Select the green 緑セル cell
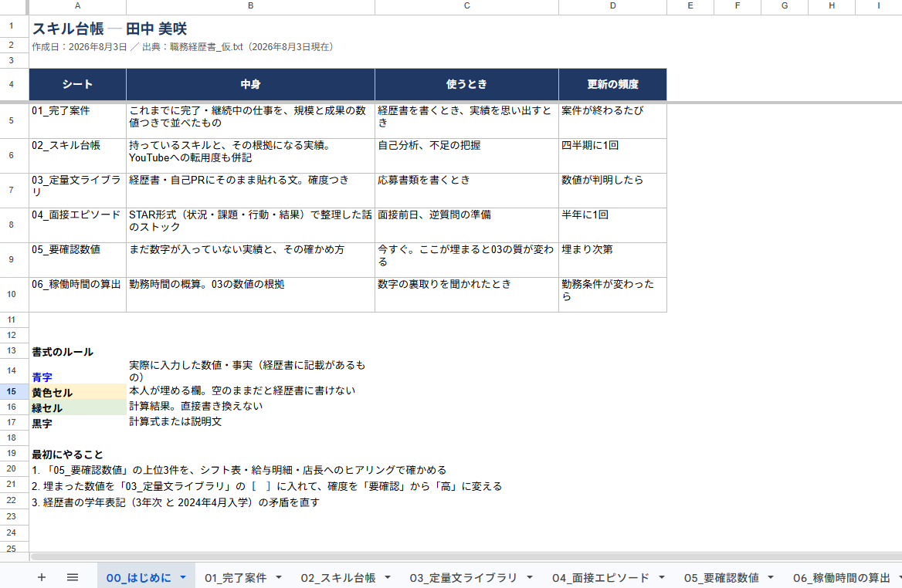Image resolution: width=902 pixels, height=588 pixels. [x=78, y=407]
